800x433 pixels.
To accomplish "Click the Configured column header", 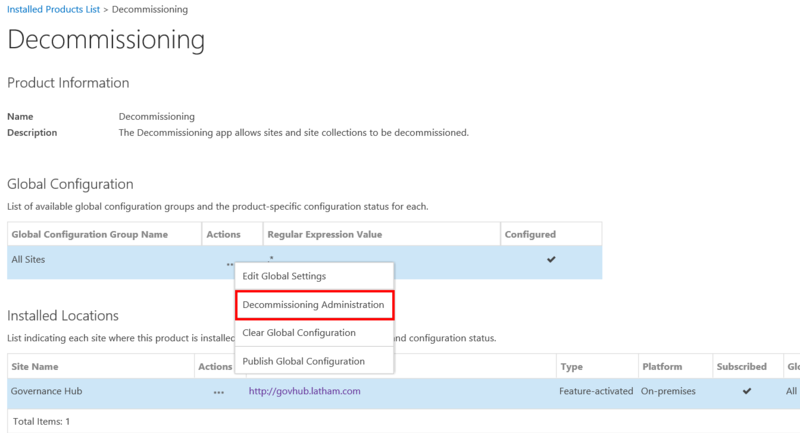I will click(532, 234).
